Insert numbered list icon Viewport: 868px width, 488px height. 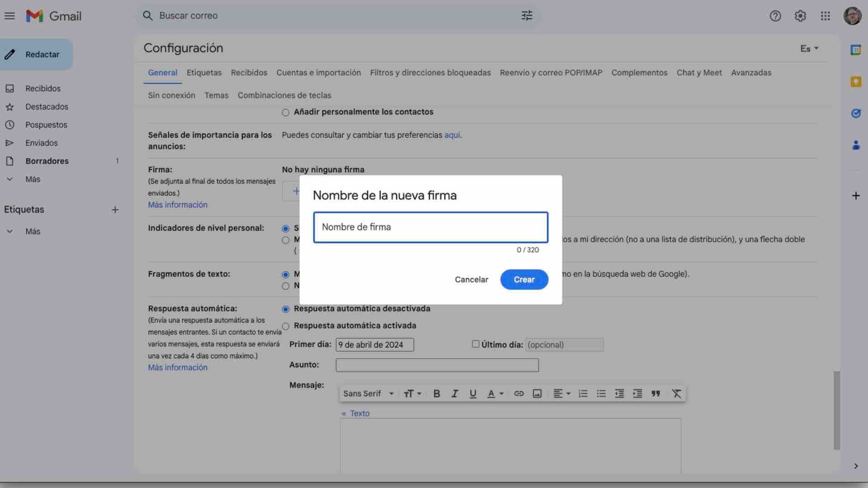coord(583,393)
